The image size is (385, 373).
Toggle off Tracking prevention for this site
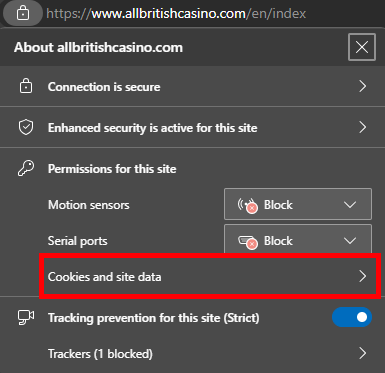(352, 317)
